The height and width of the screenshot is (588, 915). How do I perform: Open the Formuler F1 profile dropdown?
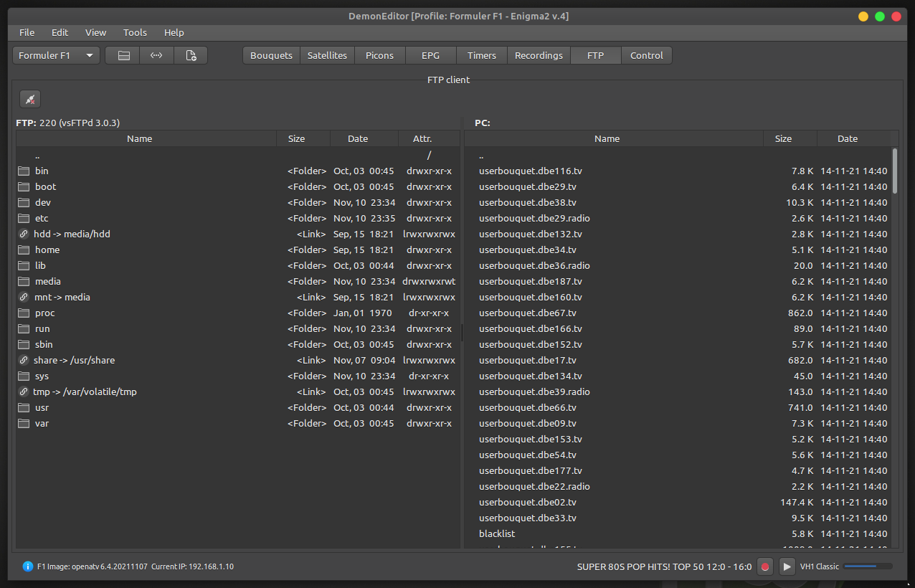pyautogui.click(x=56, y=56)
